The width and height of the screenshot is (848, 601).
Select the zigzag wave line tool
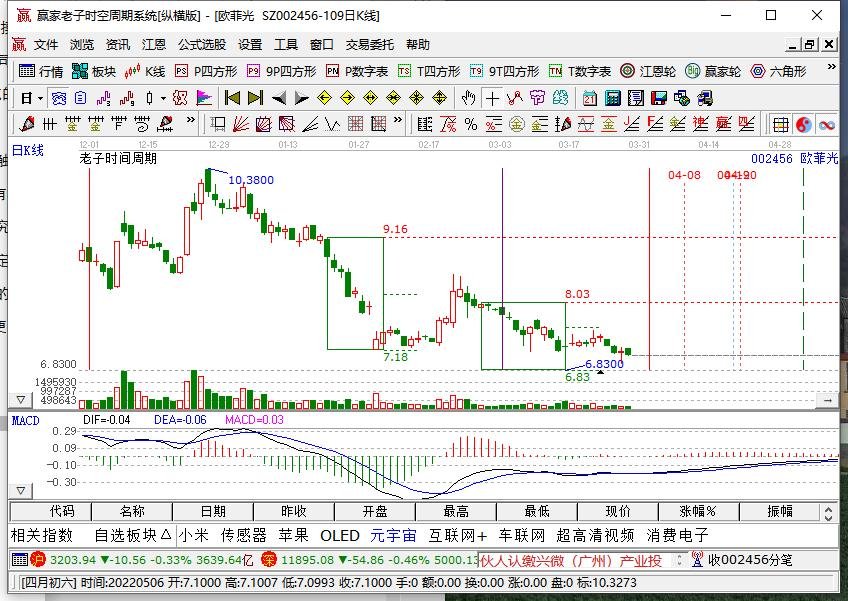(x=333, y=125)
